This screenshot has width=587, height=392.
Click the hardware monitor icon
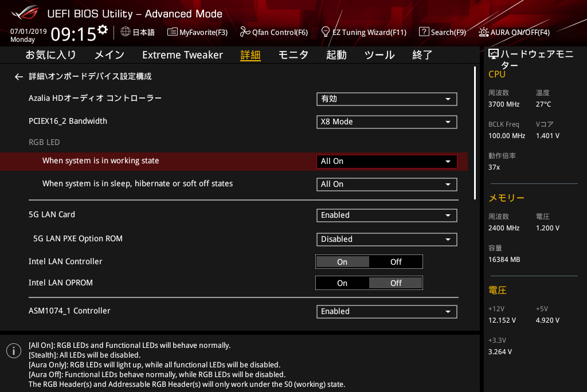click(x=494, y=54)
